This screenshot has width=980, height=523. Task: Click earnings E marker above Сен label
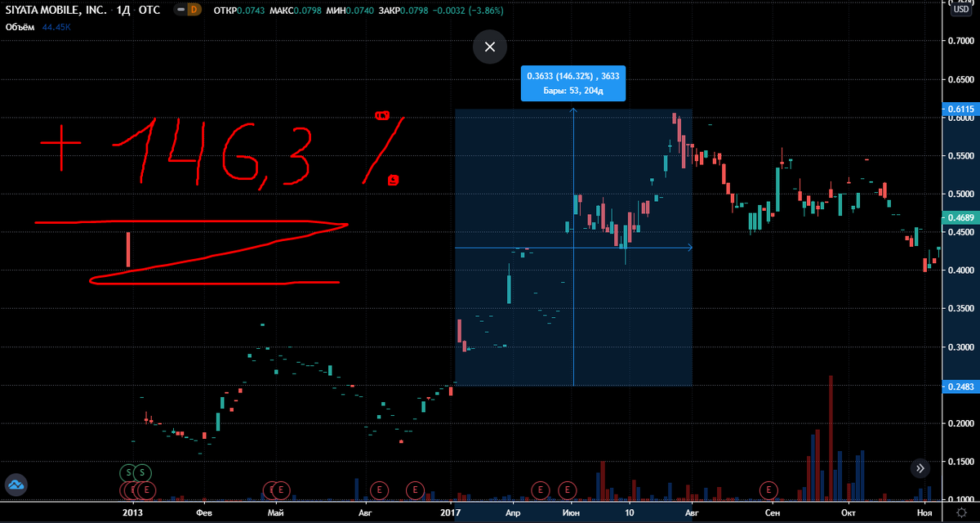[x=769, y=489]
